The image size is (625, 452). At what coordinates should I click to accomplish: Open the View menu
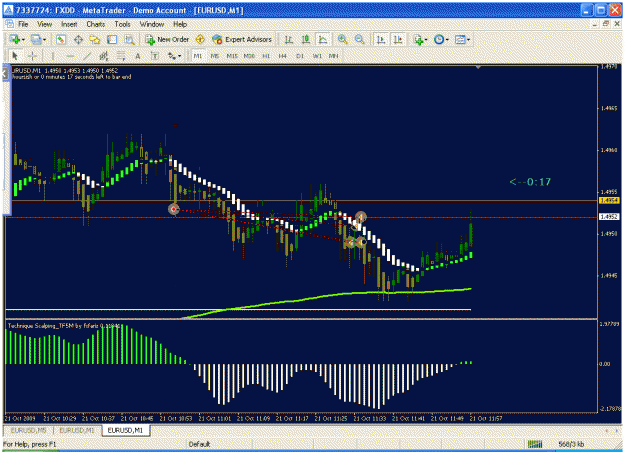click(44, 24)
